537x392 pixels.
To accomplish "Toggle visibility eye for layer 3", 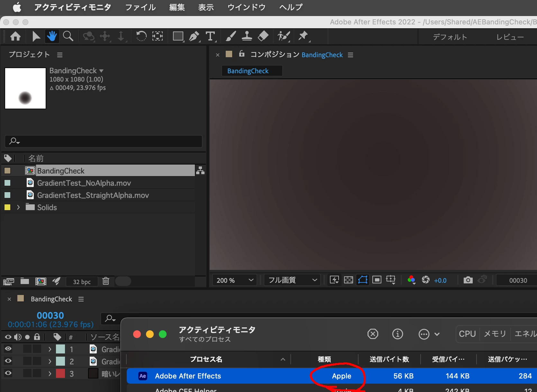I will pos(8,373).
